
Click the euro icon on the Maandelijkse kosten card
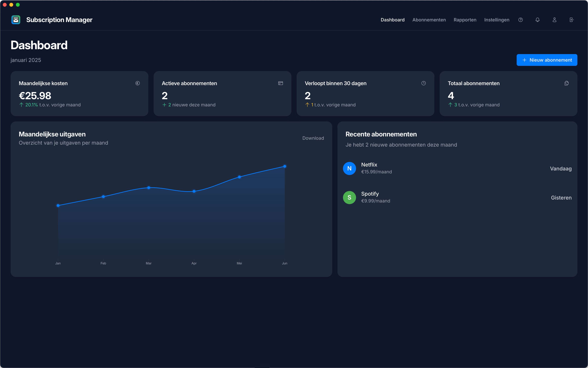click(138, 83)
